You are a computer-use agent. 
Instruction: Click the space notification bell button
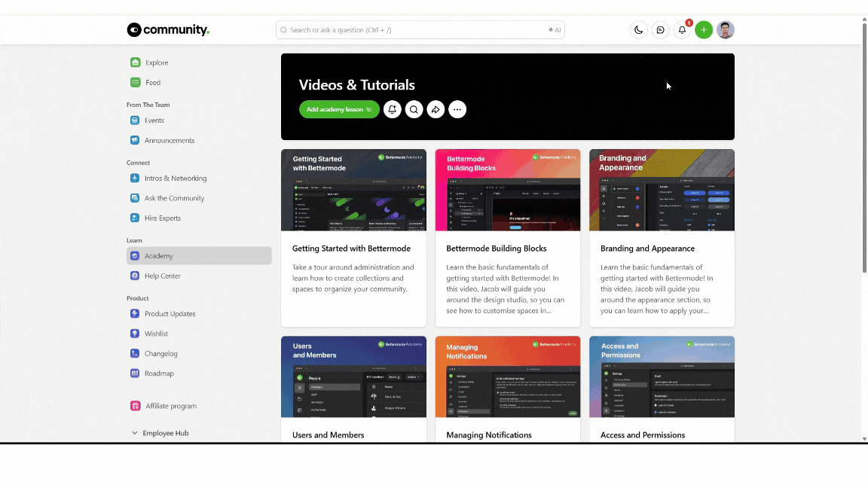tap(392, 109)
